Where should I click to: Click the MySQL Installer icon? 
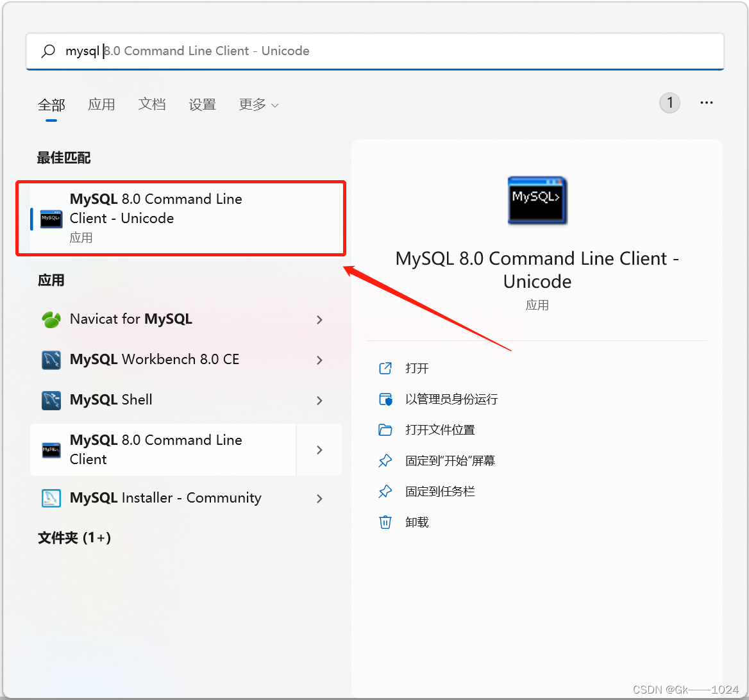[x=51, y=499]
